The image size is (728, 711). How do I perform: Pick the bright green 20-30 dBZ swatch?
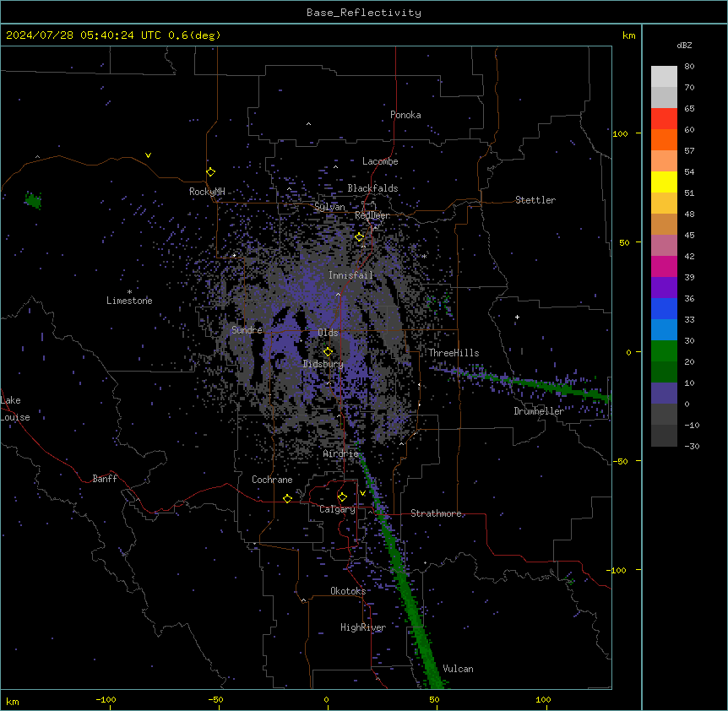[664, 351]
